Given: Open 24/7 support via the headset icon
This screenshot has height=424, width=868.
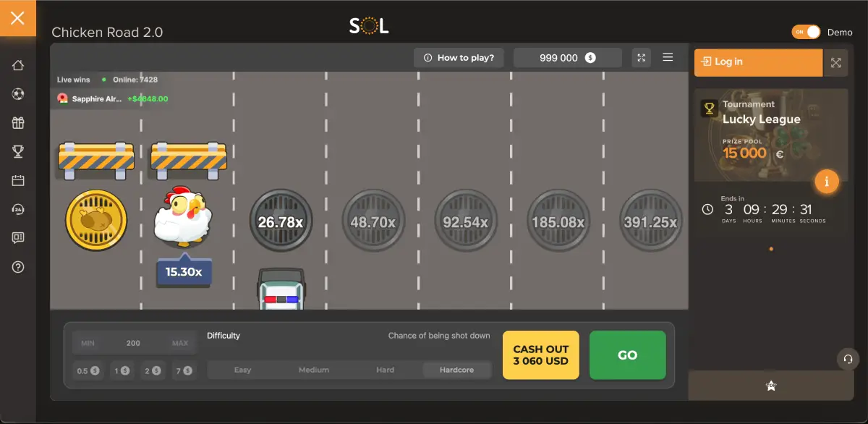Looking at the screenshot, I should (x=18, y=209).
